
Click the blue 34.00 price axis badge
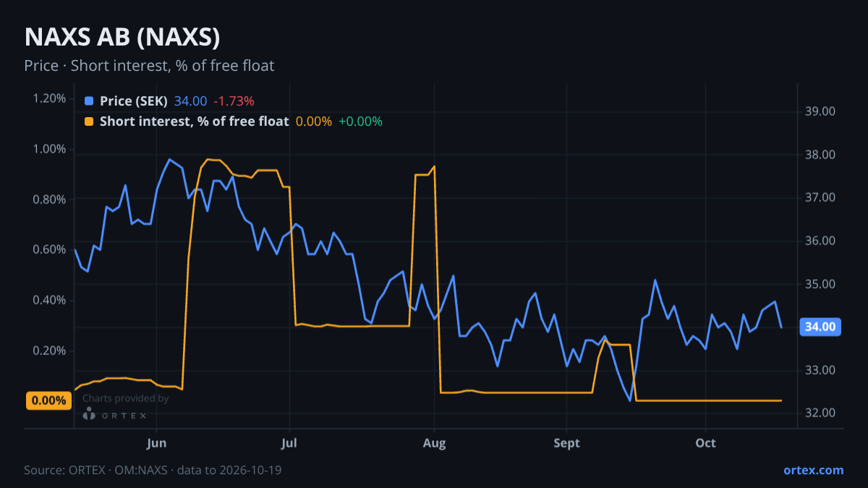pyautogui.click(x=821, y=327)
